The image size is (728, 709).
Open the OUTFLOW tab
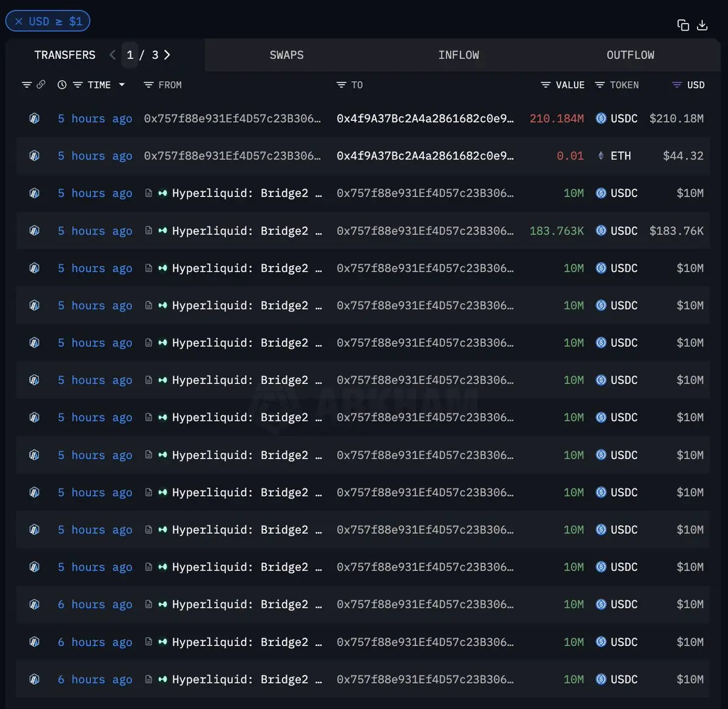point(630,55)
